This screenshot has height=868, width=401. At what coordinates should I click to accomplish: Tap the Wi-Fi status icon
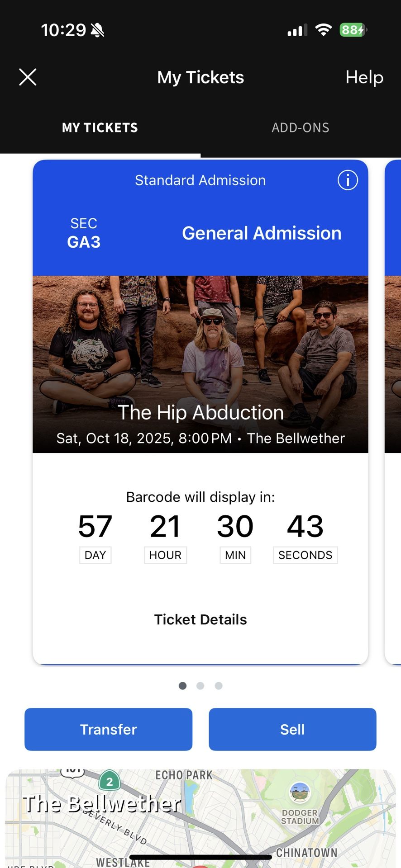(323, 30)
